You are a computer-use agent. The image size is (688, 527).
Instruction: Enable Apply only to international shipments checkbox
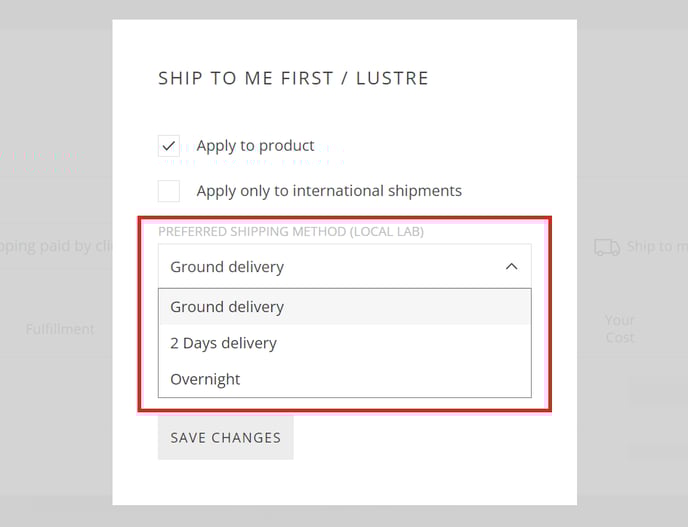(x=169, y=191)
